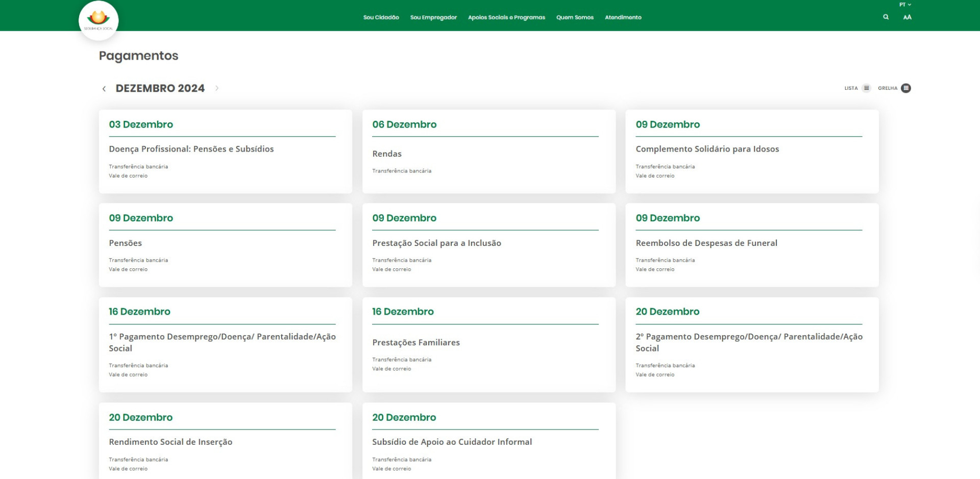Click Transferência bancária under Rendas
Screen dimensions: 980x479
[402, 171]
